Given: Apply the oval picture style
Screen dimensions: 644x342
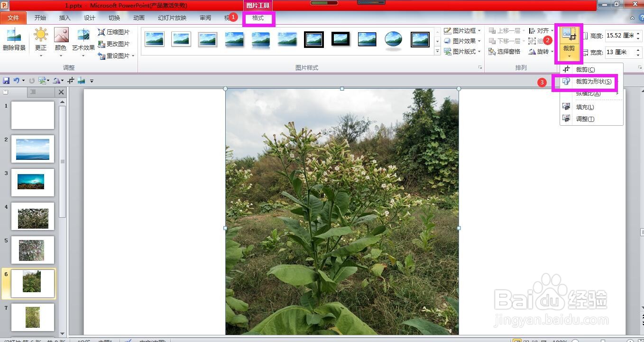Looking at the screenshot, I should tap(394, 39).
